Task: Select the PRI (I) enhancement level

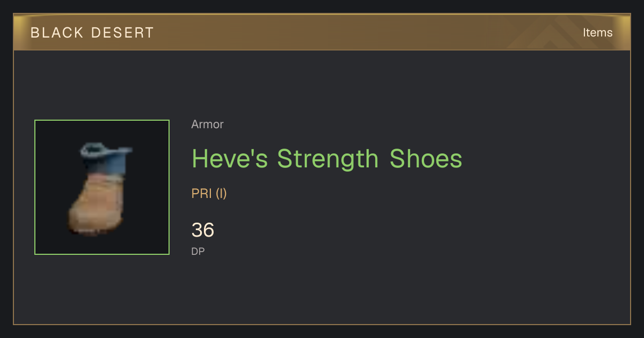Action: 209,194
